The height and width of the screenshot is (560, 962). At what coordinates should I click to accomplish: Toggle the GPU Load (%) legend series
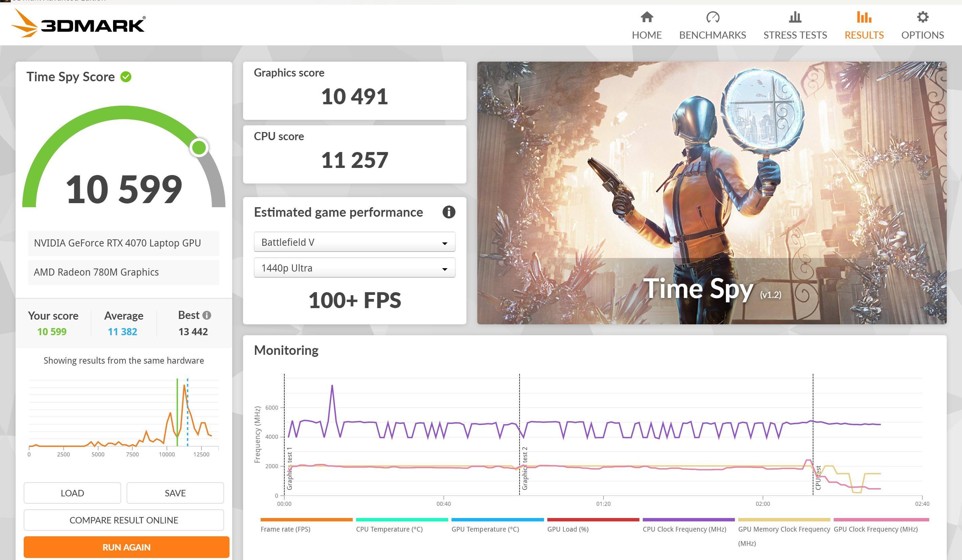pyautogui.click(x=567, y=529)
